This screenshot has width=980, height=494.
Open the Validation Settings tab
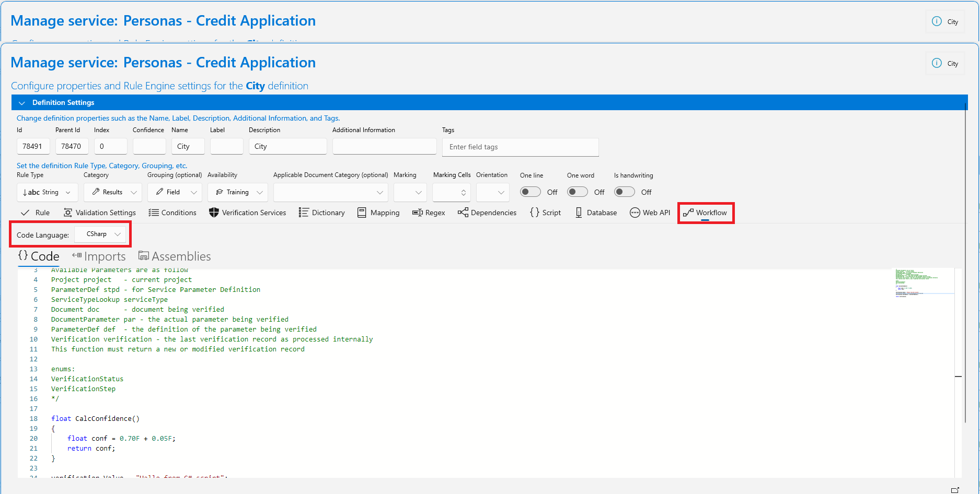coord(100,213)
